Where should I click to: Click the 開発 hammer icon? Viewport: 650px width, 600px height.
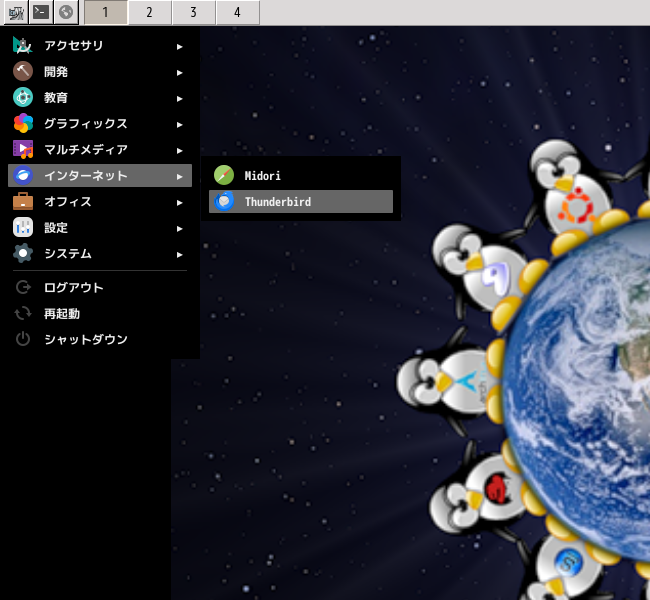pyautogui.click(x=23, y=71)
